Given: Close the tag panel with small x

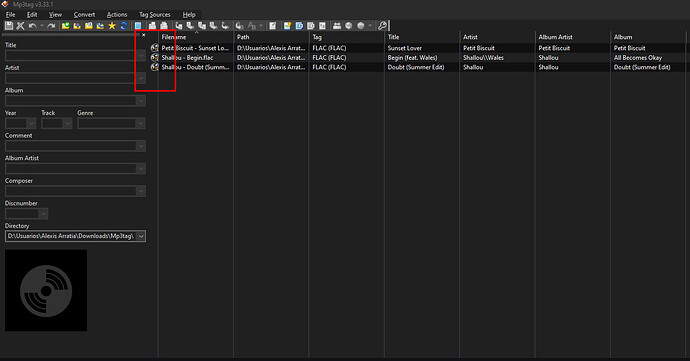Looking at the screenshot, I should (x=143, y=35).
